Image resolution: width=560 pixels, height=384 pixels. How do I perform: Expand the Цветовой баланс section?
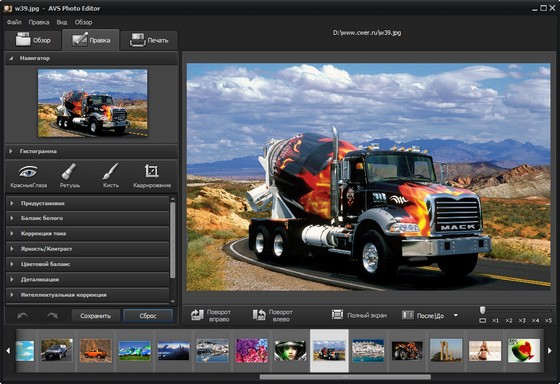coord(88,264)
